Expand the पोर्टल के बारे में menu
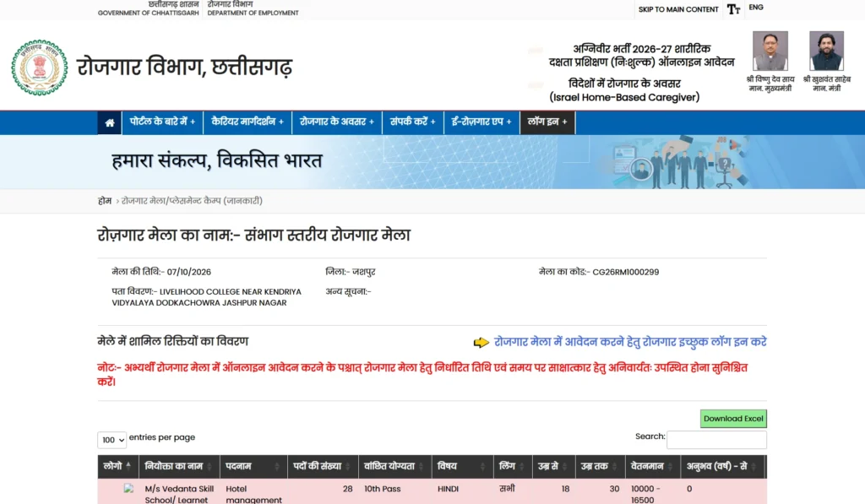This screenshot has width=865, height=504. point(162,122)
